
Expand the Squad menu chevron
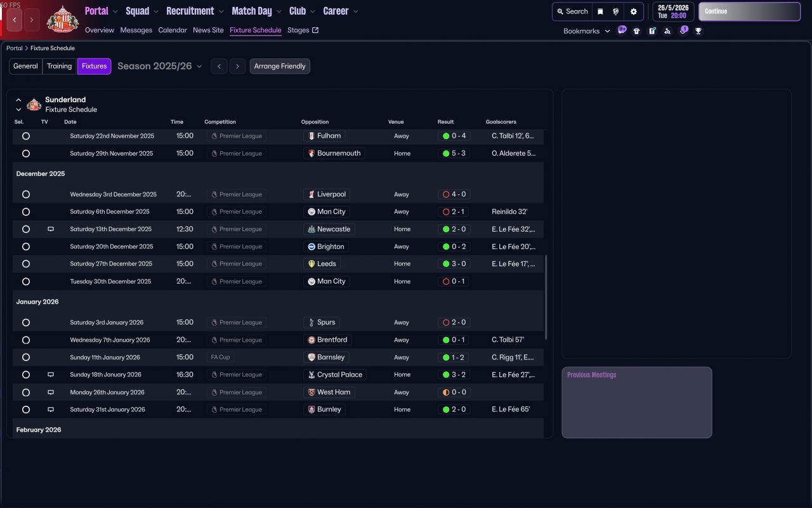tap(156, 11)
